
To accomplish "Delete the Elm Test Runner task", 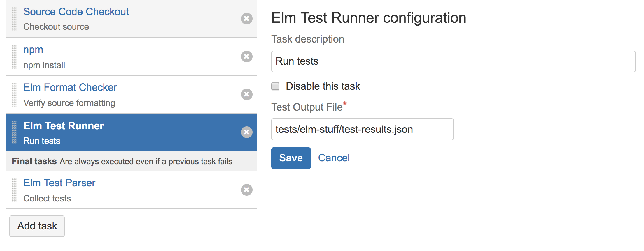I will [246, 132].
